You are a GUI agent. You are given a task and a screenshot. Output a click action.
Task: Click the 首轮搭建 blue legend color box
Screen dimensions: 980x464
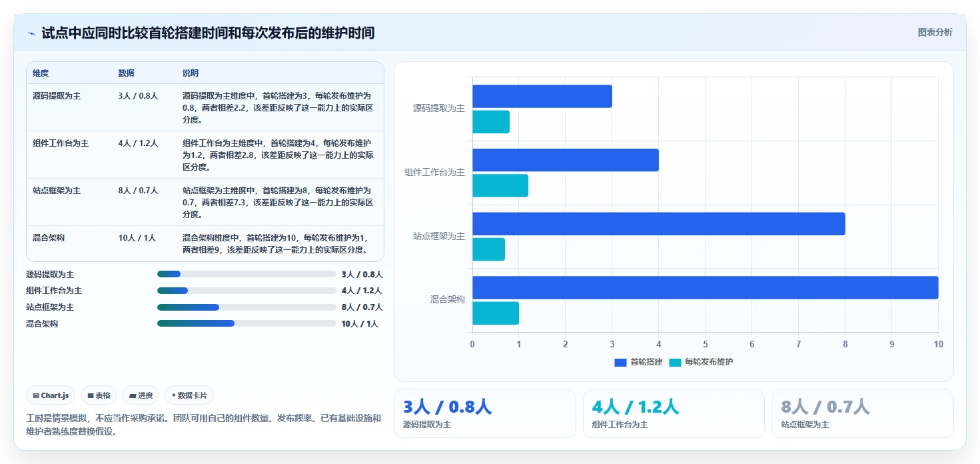(620, 362)
